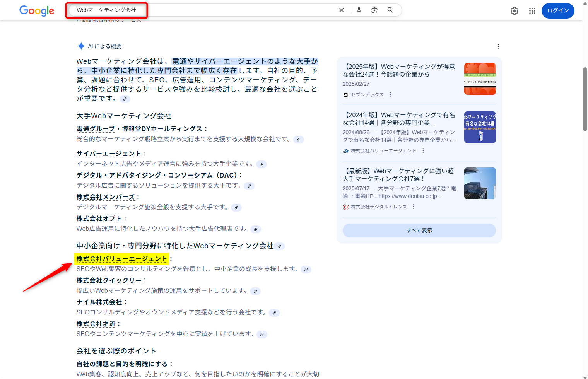Click the AI overview sparkle icon
Viewport: 588px width, 379px height.
(x=81, y=46)
